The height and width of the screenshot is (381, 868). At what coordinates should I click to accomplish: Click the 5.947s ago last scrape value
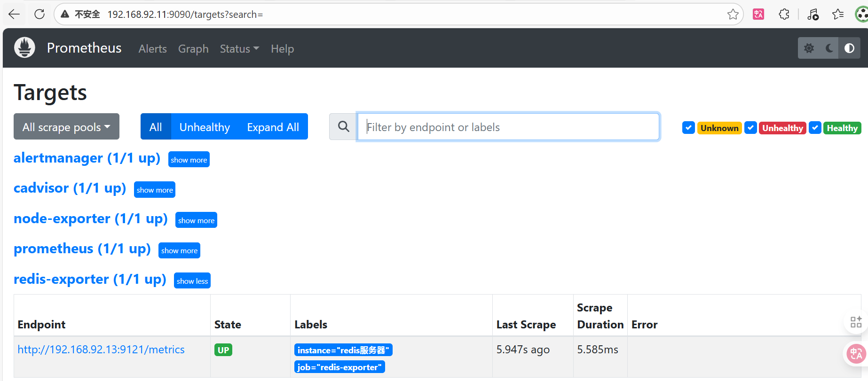coord(523,350)
